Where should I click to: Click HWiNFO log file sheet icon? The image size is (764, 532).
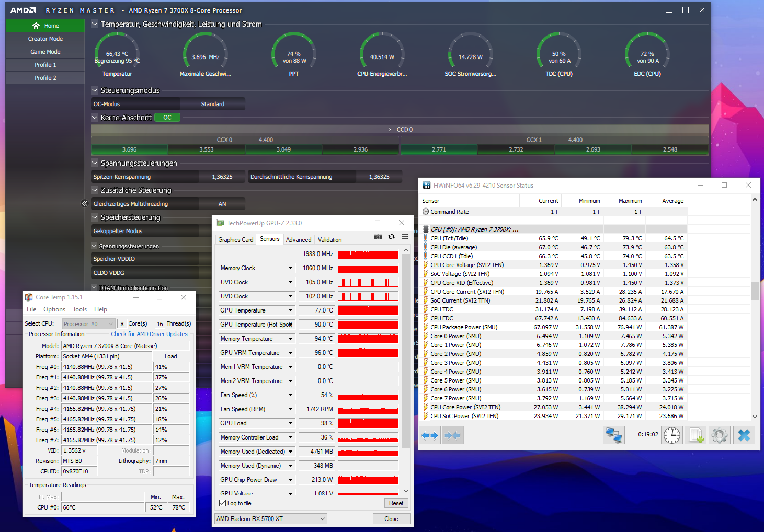pos(696,435)
